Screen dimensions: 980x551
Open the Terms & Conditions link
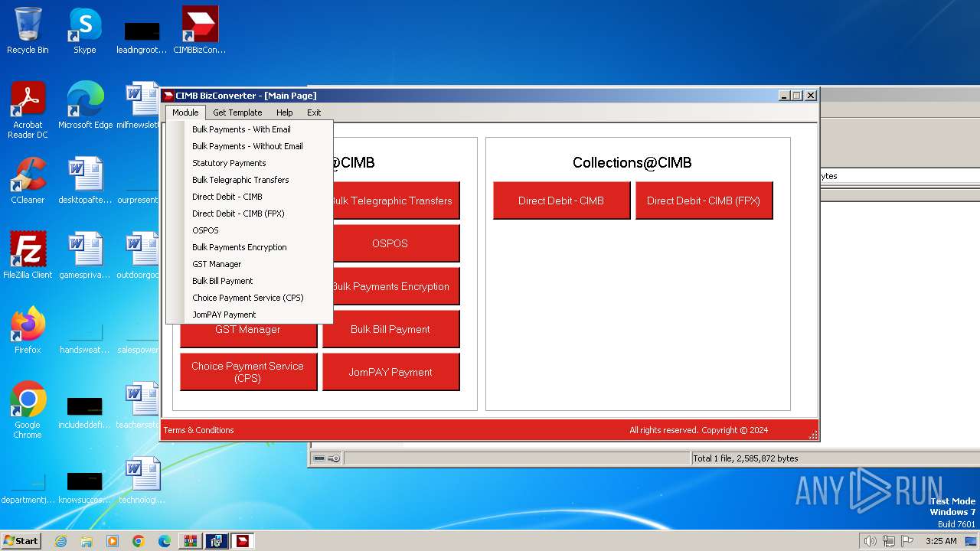coord(199,430)
